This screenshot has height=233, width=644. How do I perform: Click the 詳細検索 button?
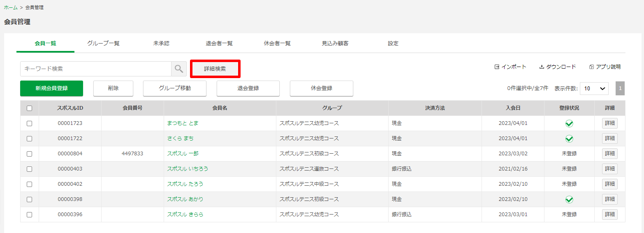(x=215, y=69)
